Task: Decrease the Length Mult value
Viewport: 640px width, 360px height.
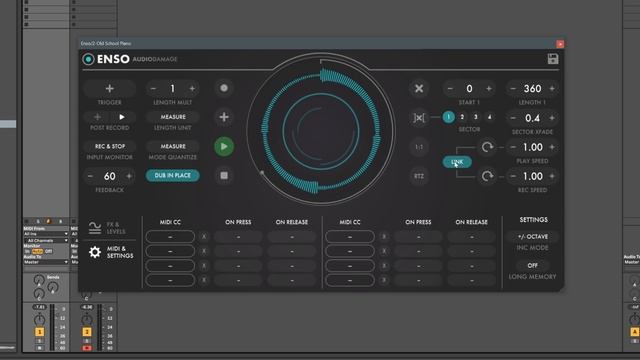Action: click(153, 89)
